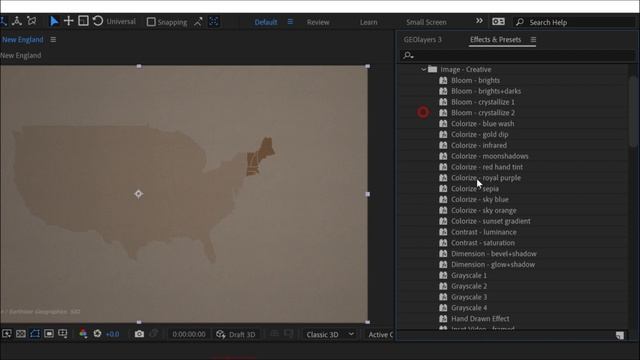Switch to World Axis mode
The height and width of the screenshot is (360, 640).
coord(17,21)
